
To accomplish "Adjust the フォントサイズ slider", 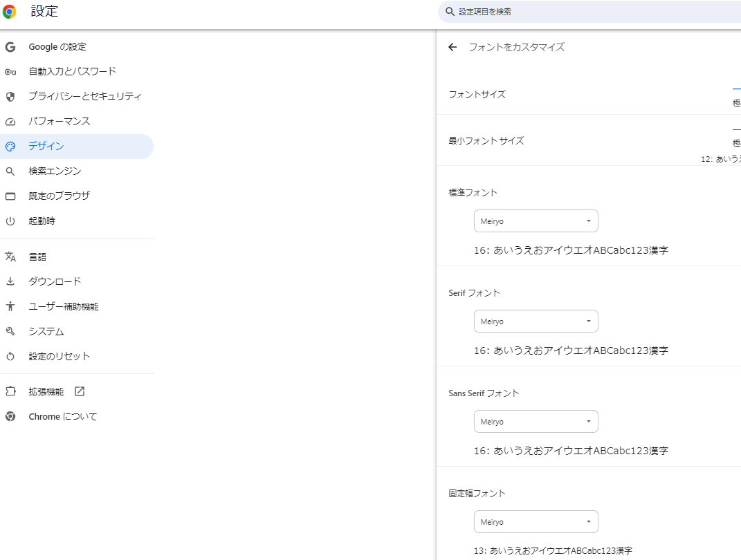I will [736, 90].
